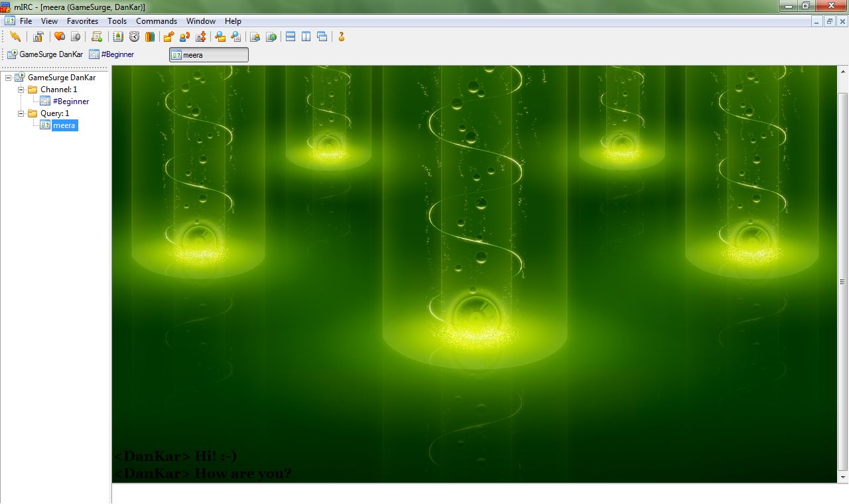Open the Tools menu
Image resolution: width=849 pixels, height=504 pixels.
pos(117,21)
